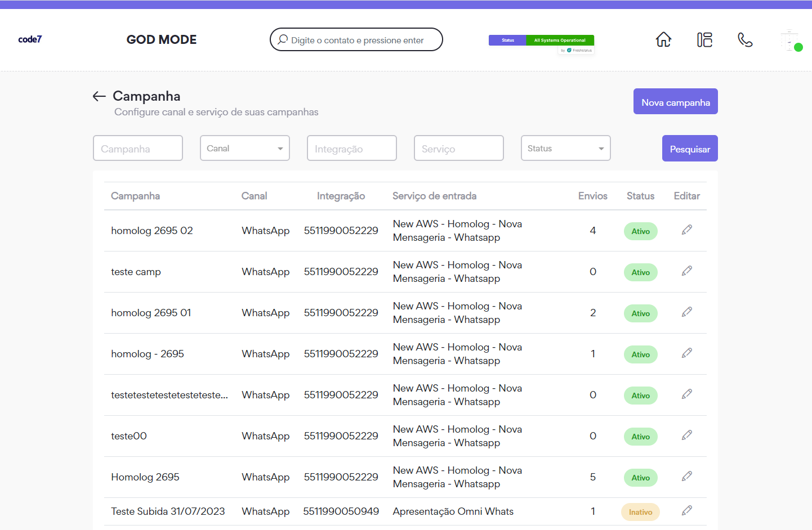This screenshot has width=812, height=530.
Task: Select the 'homolog - 2695' campaign name
Action: pos(148,354)
